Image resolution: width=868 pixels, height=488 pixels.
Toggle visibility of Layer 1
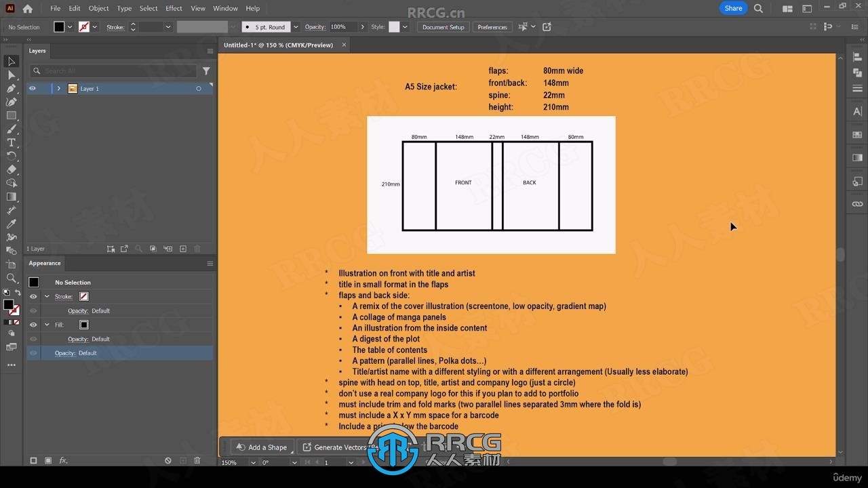tap(32, 88)
